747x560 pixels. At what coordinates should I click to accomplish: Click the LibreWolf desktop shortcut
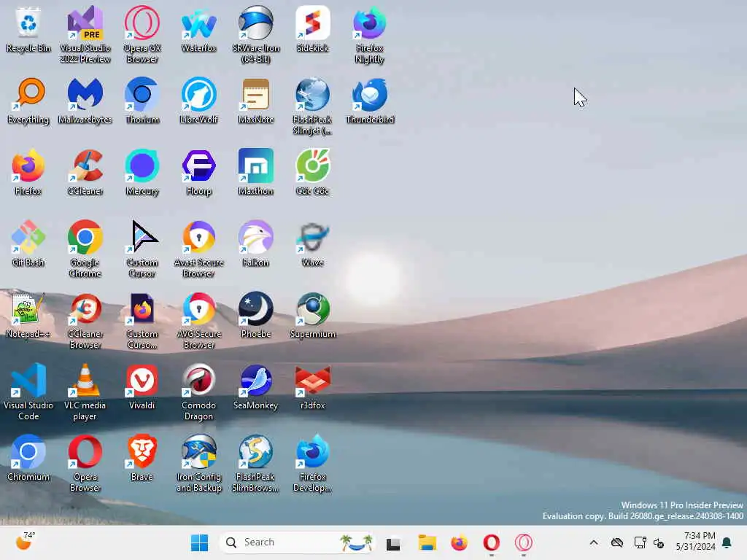198,101
